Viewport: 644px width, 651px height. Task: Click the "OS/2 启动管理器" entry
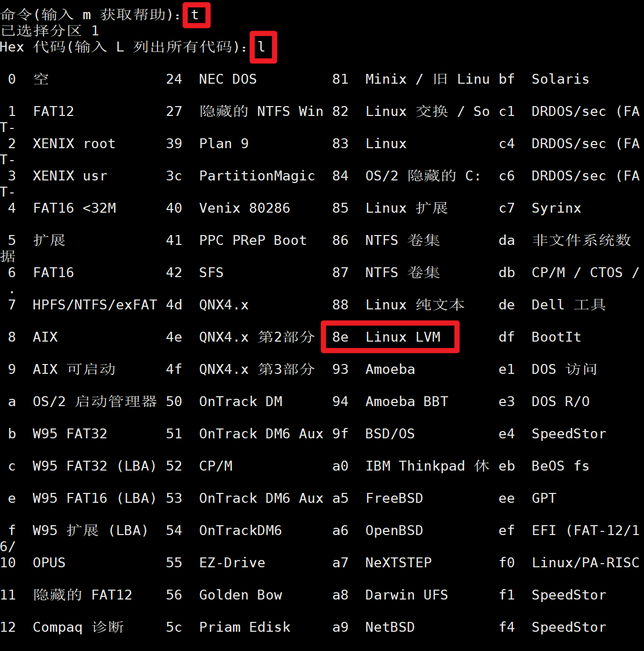point(95,401)
